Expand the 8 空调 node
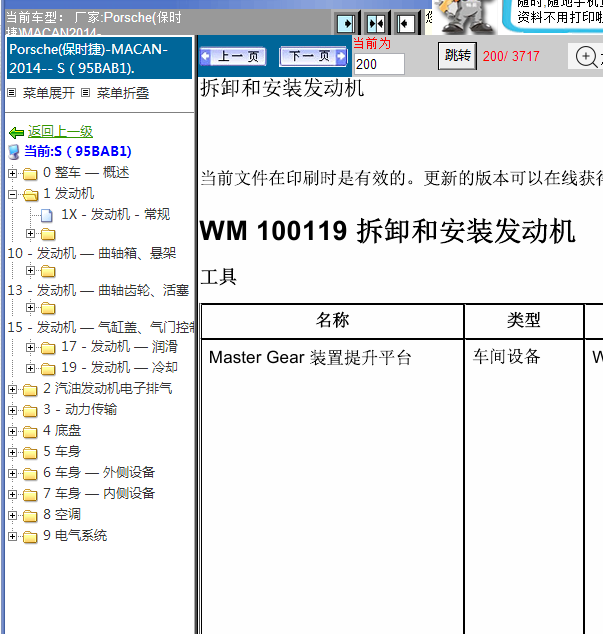The image size is (603, 634). click(x=13, y=516)
